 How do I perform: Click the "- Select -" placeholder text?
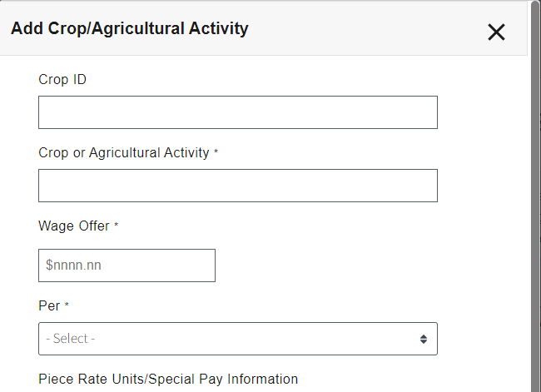[x=71, y=339]
